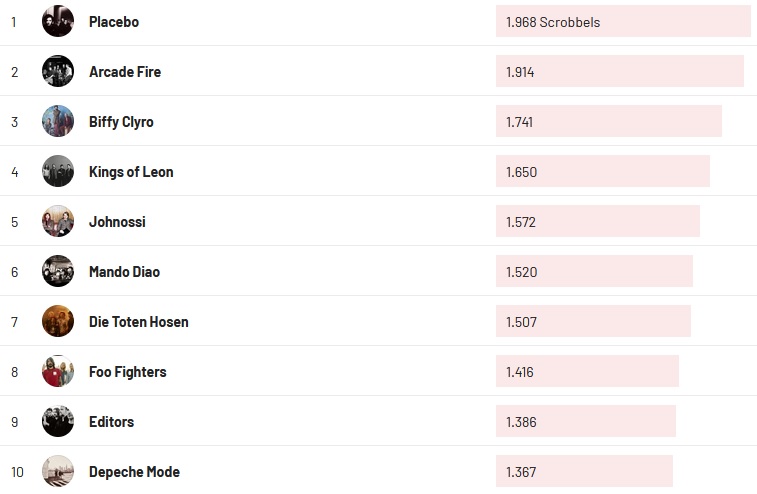
Task: Click the Arcade Fire artist avatar
Action: [x=58, y=71]
